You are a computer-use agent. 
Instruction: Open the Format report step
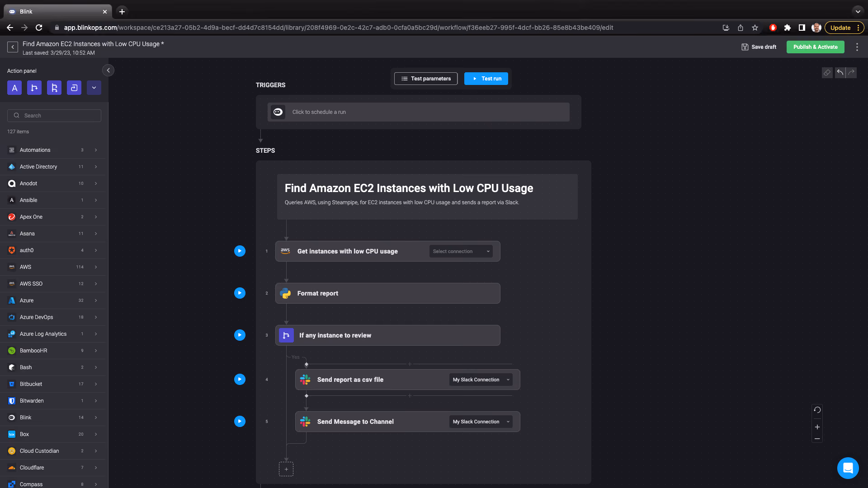coord(387,293)
